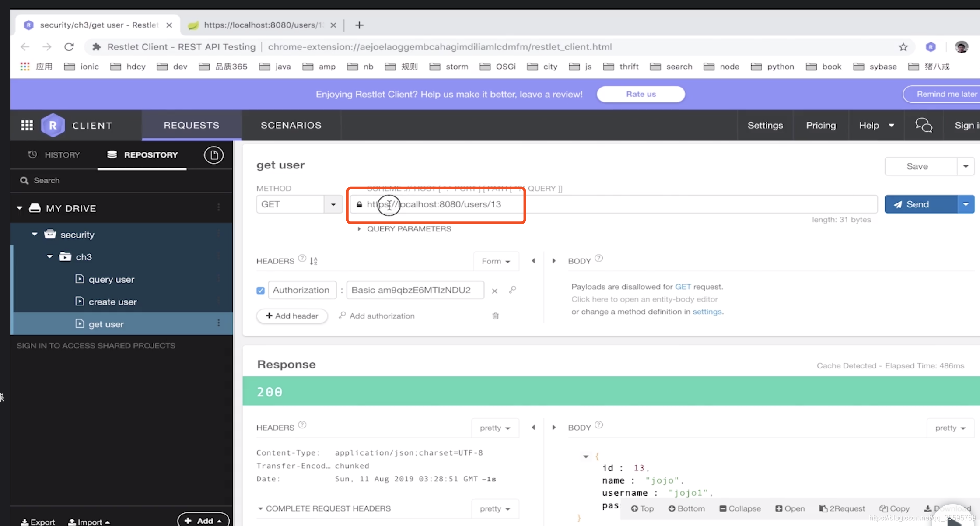The height and width of the screenshot is (526, 980).
Task: Click Collapse in response toolbar
Action: (740, 508)
